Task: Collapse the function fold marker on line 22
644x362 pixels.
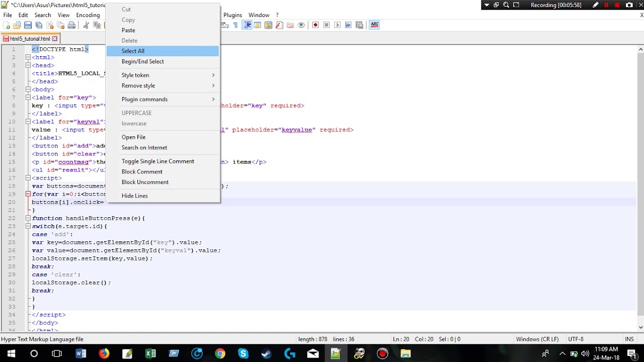Action: [x=28, y=218]
